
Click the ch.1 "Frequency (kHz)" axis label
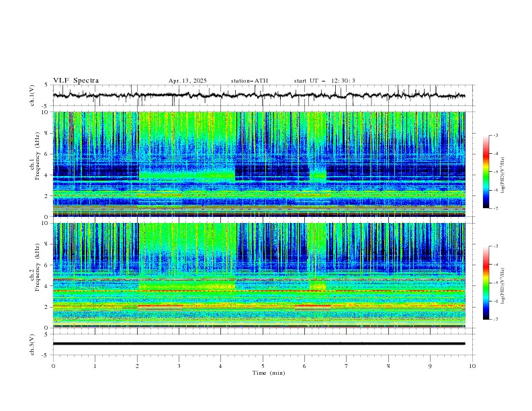click(x=38, y=156)
